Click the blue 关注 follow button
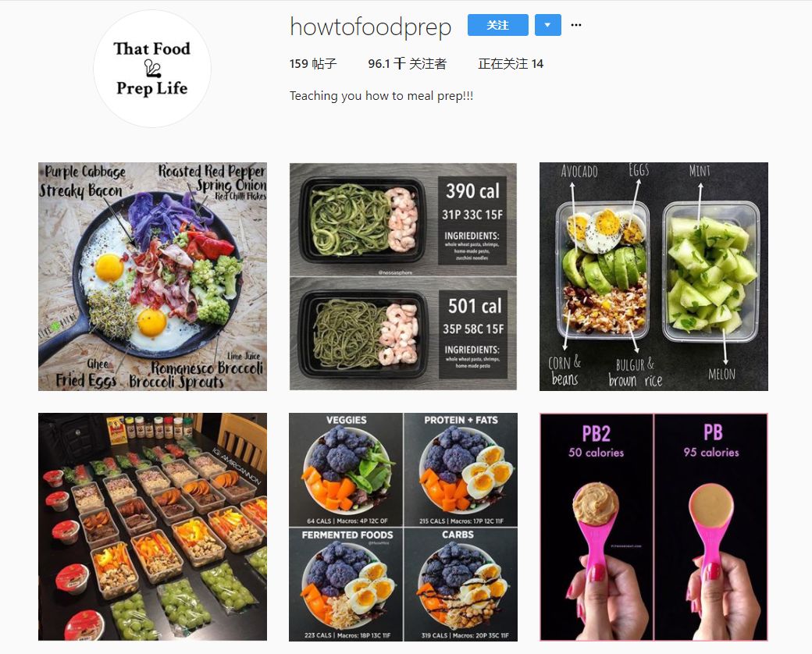Viewport: 812px width, 654px height. coord(497,25)
